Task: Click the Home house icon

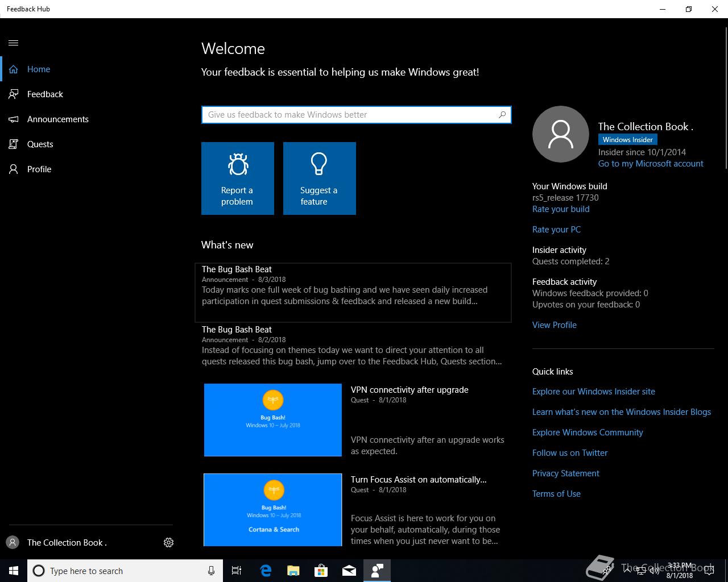Action: pyautogui.click(x=14, y=69)
